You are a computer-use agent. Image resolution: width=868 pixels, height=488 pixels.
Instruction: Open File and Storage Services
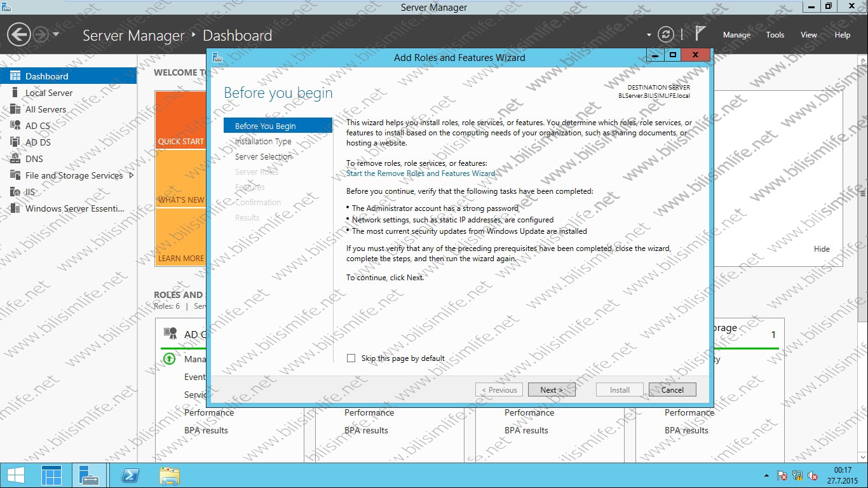[68, 175]
